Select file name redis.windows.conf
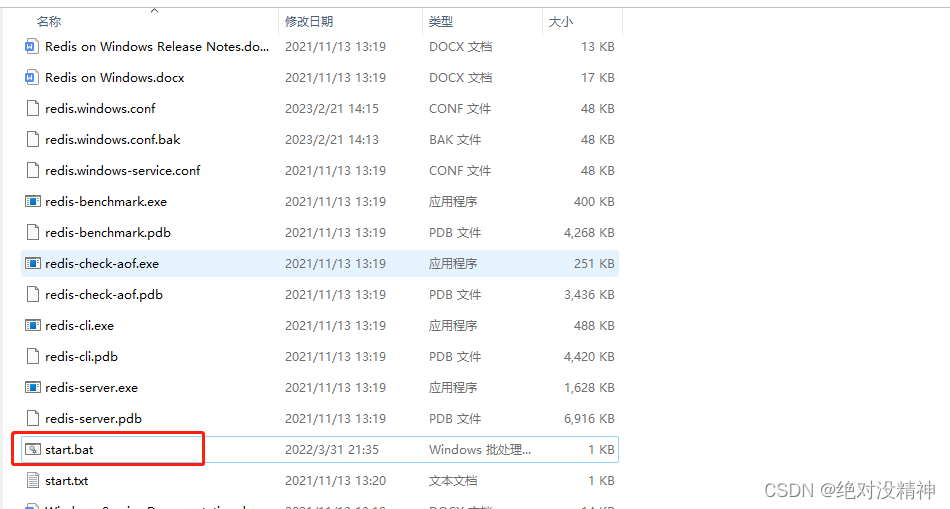The width and height of the screenshot is (950, 509). (x=100, y=108)
